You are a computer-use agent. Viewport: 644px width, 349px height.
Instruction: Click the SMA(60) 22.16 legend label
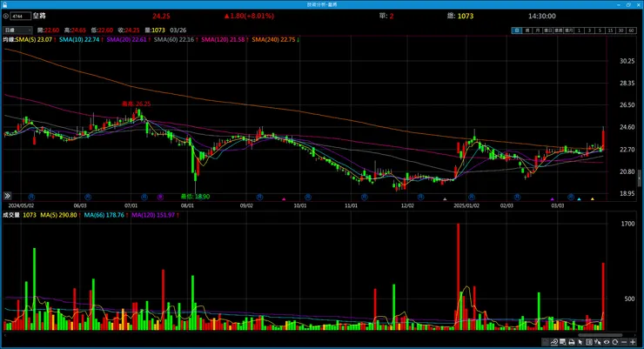(x=174, y=40)
